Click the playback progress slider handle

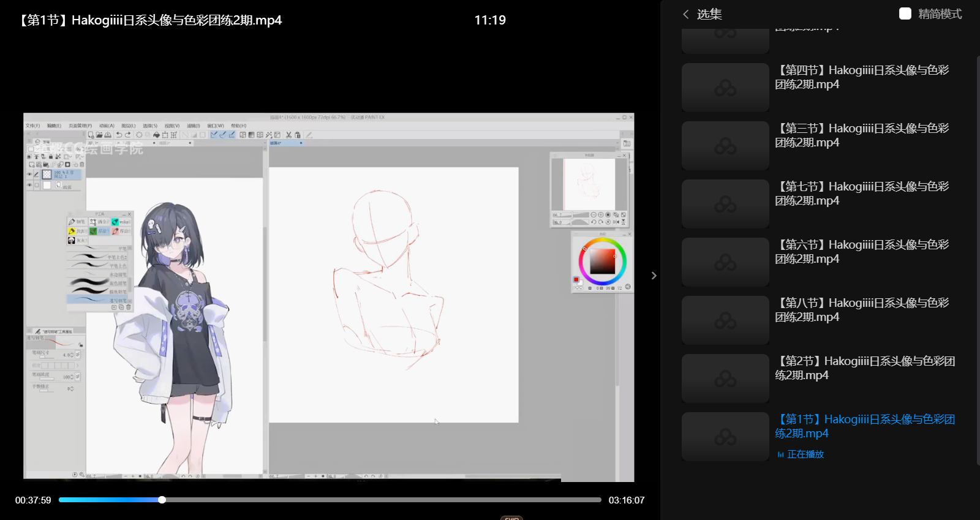pos(162,500)
